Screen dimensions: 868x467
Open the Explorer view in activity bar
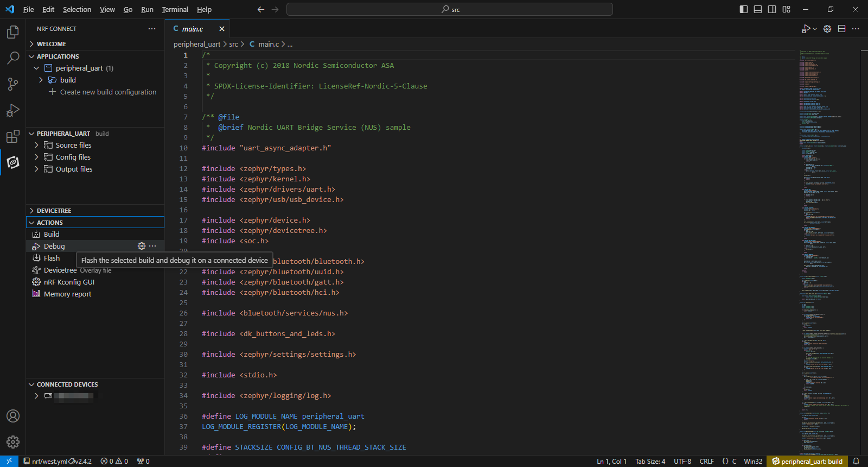coord(13,32)
